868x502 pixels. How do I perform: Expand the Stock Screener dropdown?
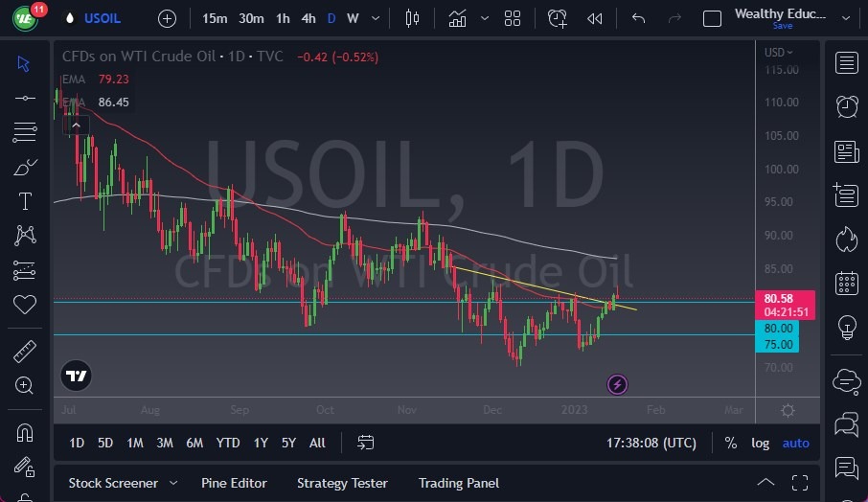point(173,483)
